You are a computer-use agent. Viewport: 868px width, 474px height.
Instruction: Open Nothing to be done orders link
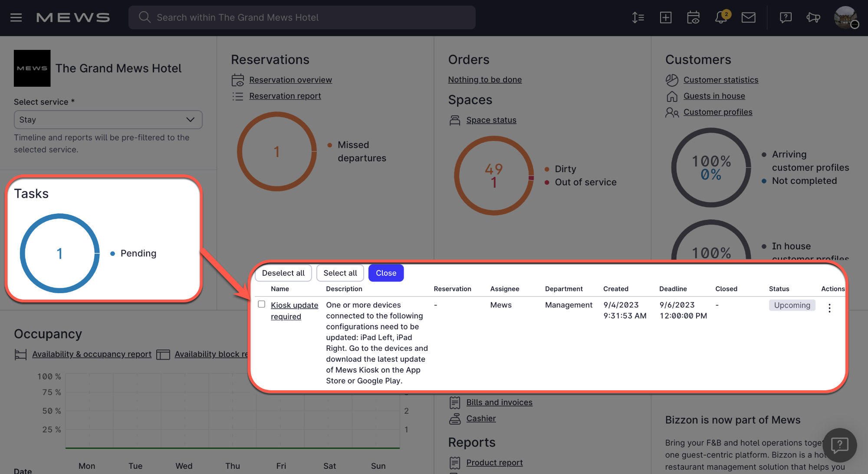pos(485,79)
